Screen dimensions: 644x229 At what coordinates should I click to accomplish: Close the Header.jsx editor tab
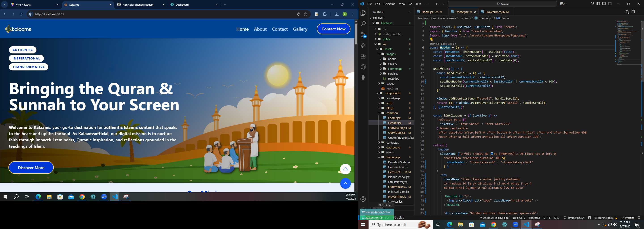click(475, 12)
